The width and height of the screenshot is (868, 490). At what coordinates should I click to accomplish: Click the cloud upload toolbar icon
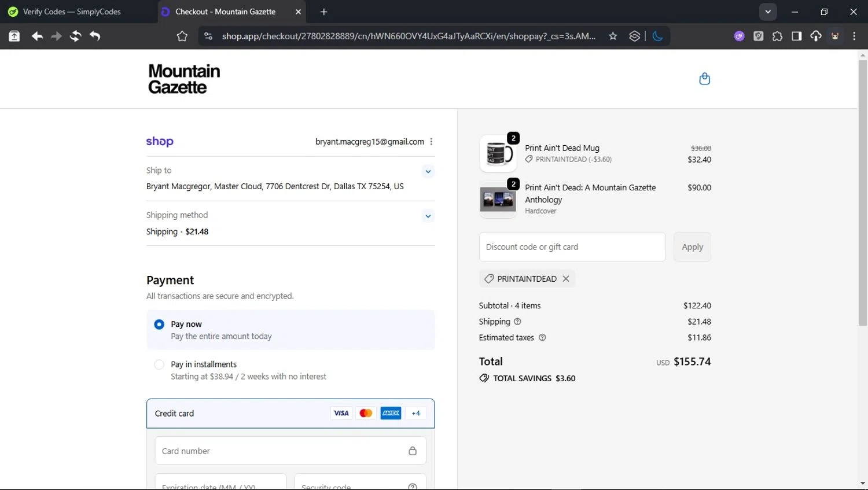pyautogui.click(x=815, y=36)
